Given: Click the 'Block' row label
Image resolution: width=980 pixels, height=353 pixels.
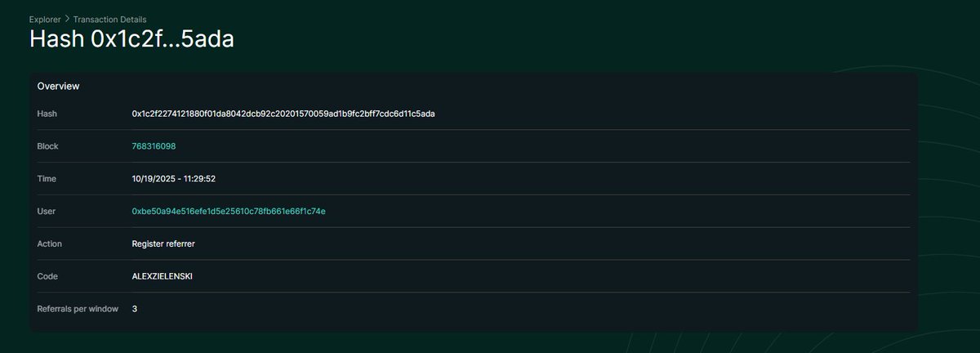Looking at the screenshot, I should click(x=48, y=146).
